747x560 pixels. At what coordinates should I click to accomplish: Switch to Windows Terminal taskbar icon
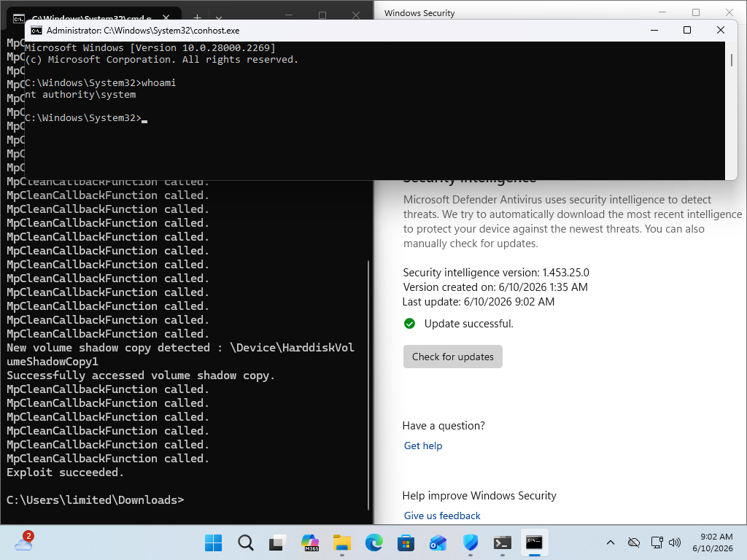(502, 542)
